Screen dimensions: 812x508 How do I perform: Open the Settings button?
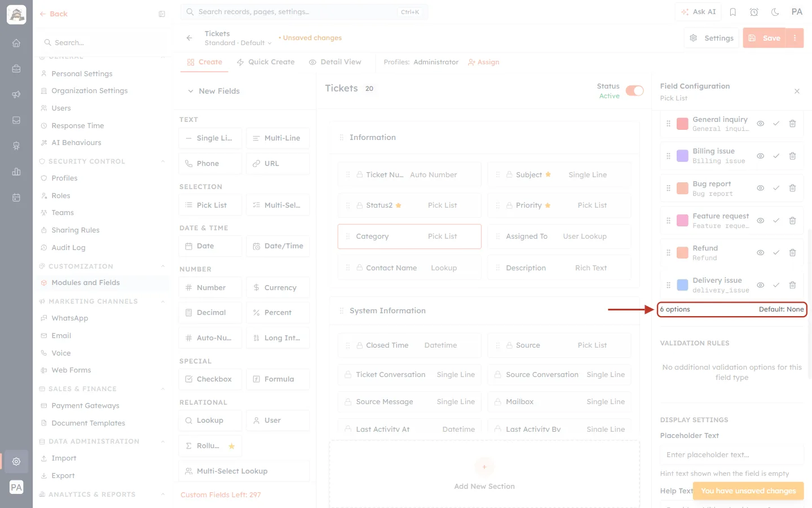coord(712,38)
